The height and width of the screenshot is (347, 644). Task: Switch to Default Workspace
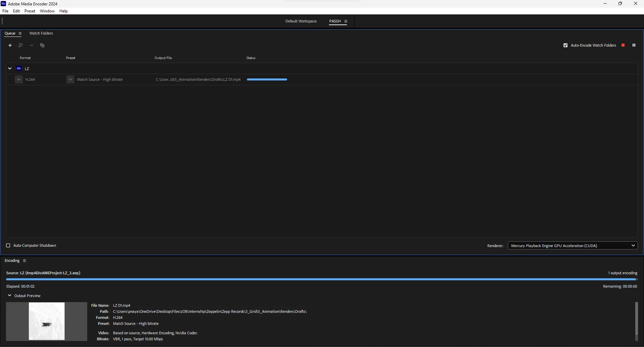coord(301,21)
